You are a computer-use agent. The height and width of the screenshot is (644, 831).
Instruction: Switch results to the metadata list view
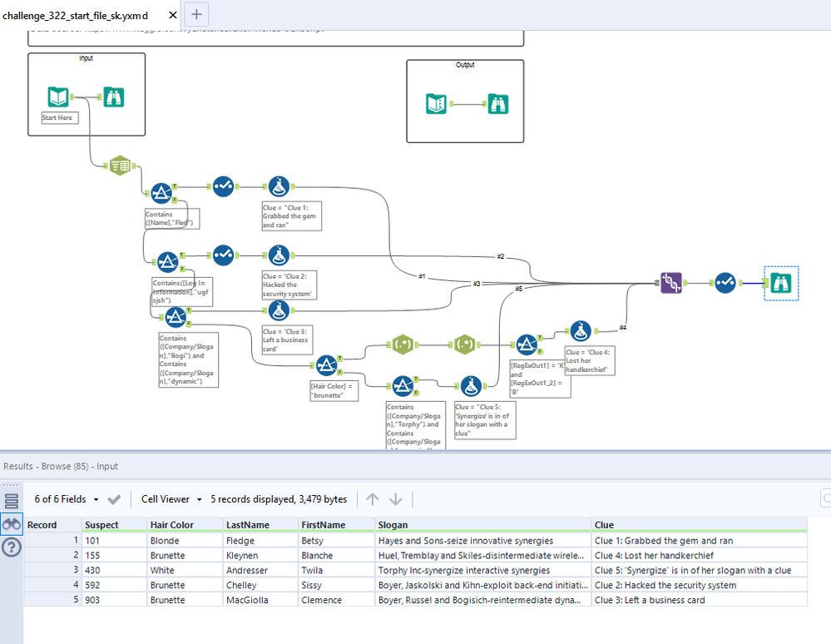click(12, 500)
